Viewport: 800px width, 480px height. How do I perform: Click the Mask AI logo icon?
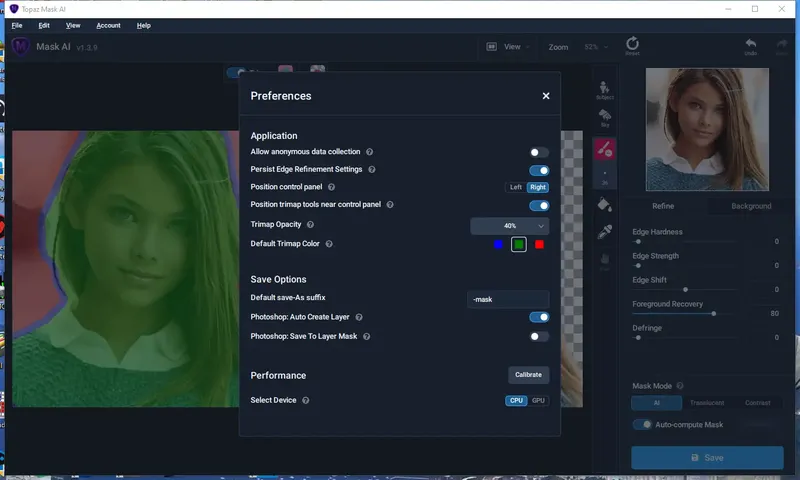click(x=20, y=47)
